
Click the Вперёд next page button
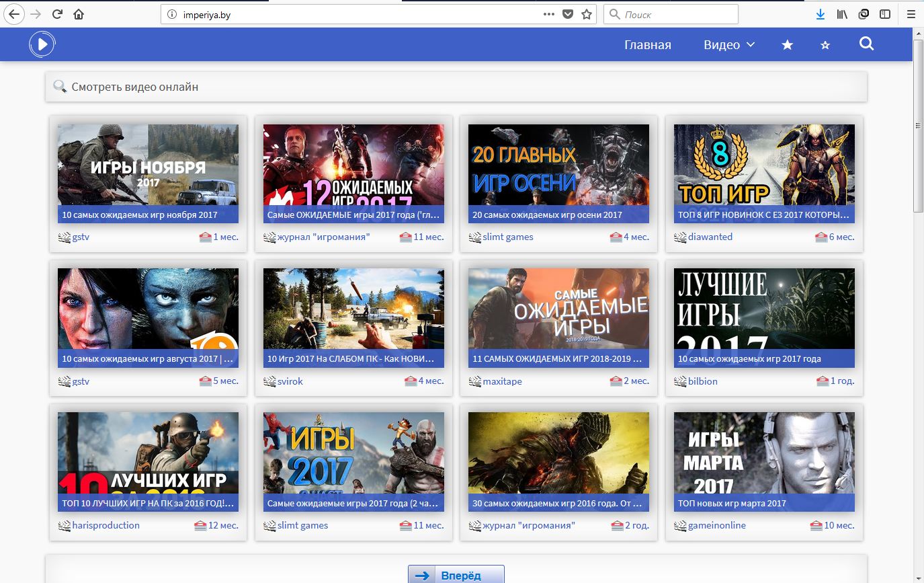[x=456, y=575]
